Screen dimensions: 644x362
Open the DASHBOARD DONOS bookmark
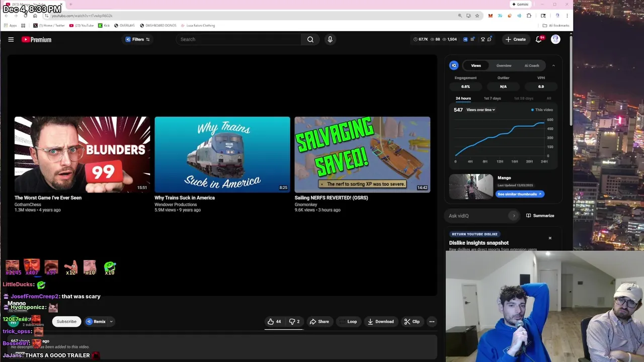[x=158, y=25]
